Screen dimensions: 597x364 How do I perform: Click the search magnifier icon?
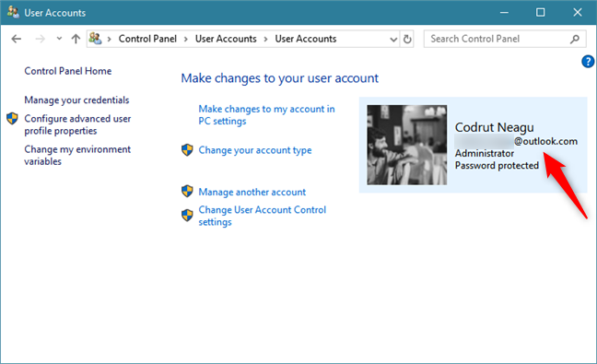click(x=575, y=39)
